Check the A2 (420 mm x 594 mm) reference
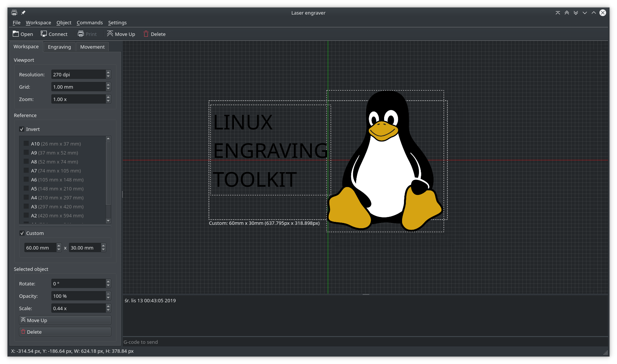The height and width of the screenshot is (364, 617). coord(26,215)
